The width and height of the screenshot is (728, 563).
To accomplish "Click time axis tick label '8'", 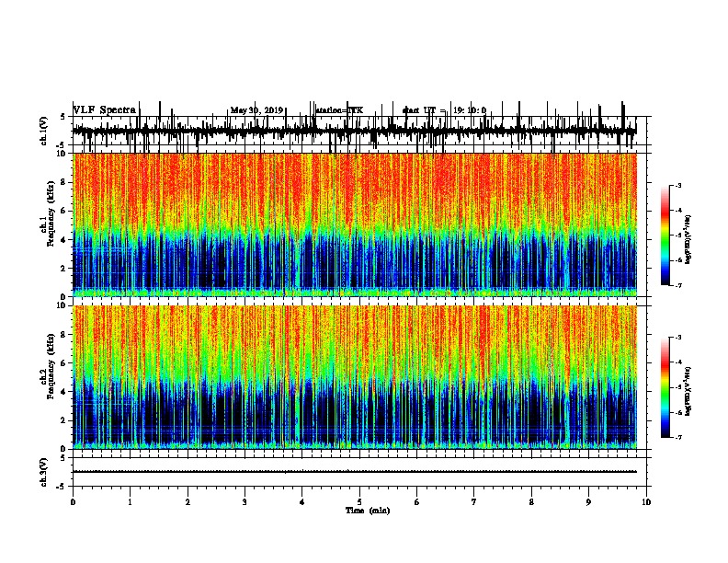I will pos(531,502).
